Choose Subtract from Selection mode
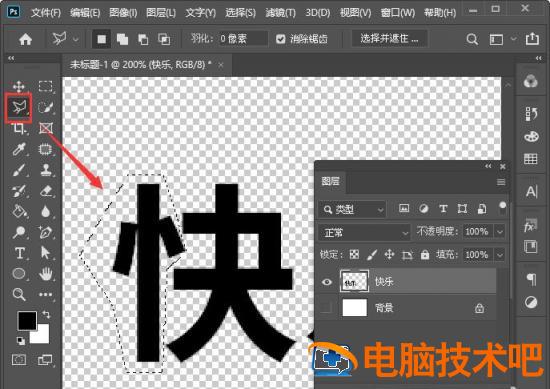Image resolution: width=550 pixels, height=389 pixels. [143, 39]
